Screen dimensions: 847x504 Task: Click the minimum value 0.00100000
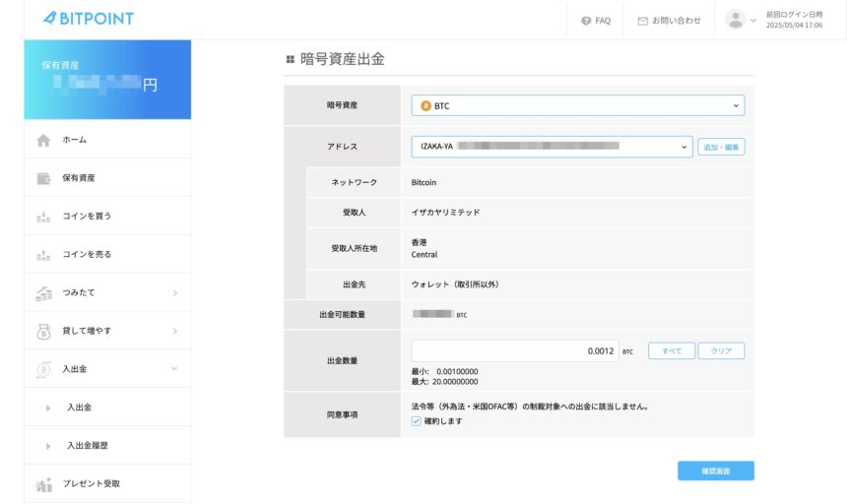point(457,372)
